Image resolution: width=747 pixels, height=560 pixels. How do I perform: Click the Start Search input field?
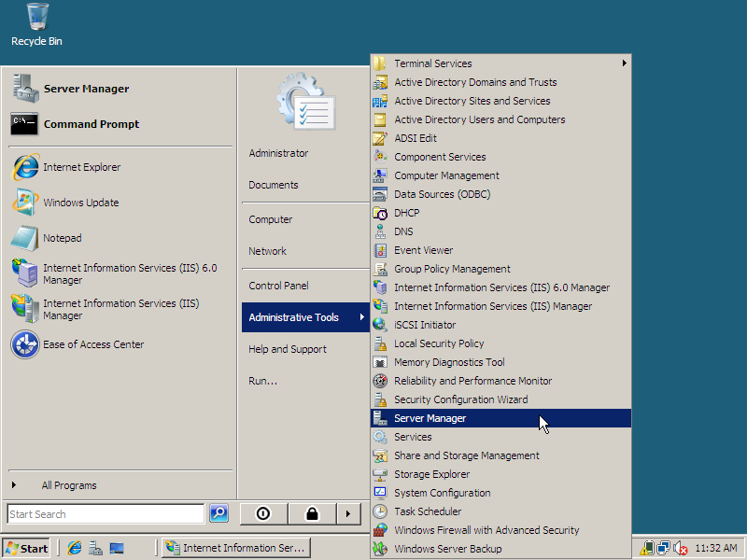(106, 514)
